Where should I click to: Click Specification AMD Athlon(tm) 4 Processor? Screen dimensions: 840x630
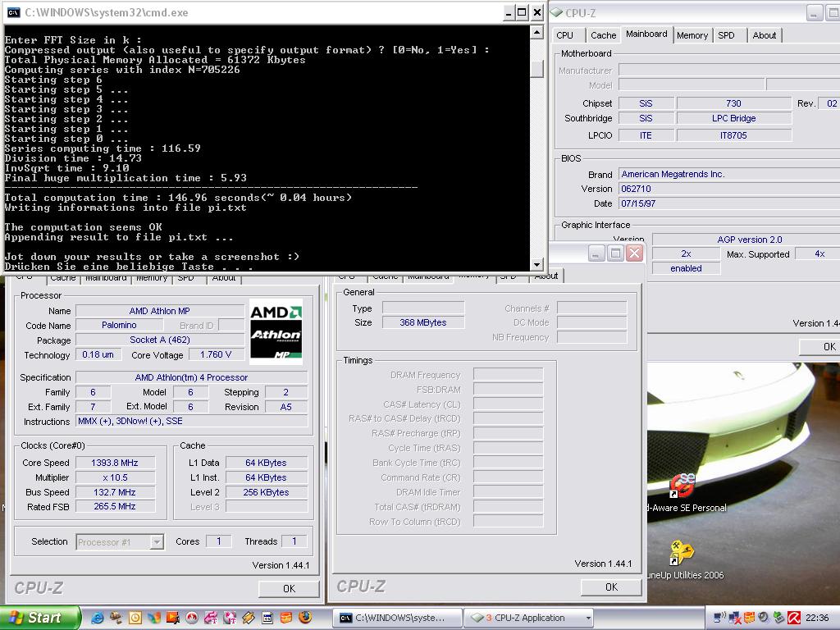(191, 377)
